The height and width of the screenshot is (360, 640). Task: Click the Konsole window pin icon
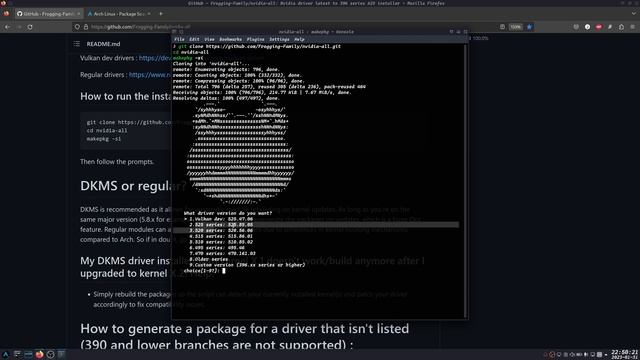(x=181, y=31)
